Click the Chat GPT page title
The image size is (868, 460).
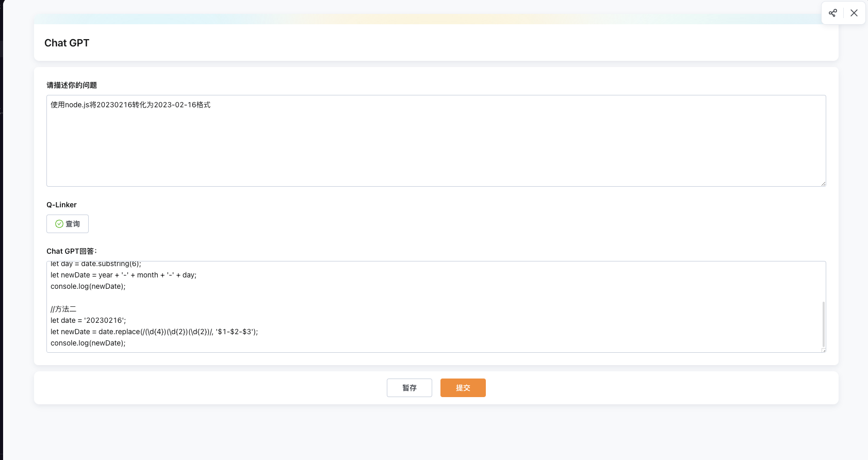[67, 43]
